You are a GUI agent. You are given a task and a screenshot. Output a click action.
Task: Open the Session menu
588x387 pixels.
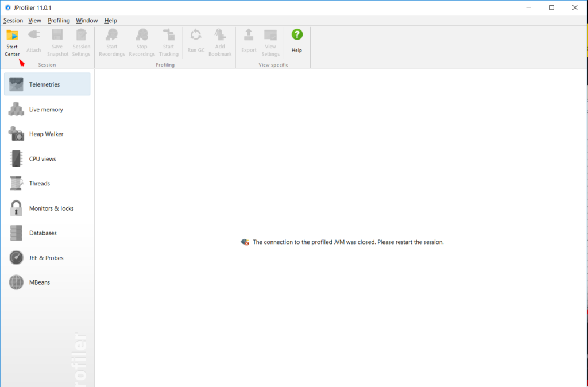[13, 21]
